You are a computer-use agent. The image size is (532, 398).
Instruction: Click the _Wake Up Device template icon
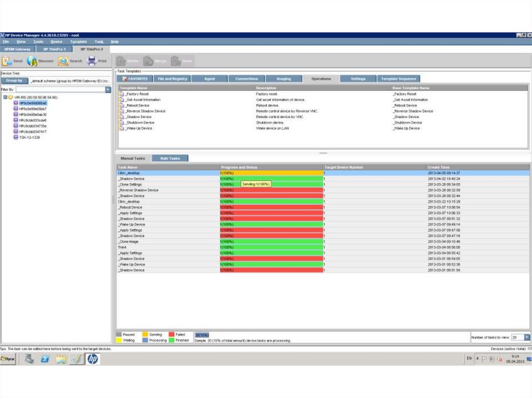[x=122, y=129]
